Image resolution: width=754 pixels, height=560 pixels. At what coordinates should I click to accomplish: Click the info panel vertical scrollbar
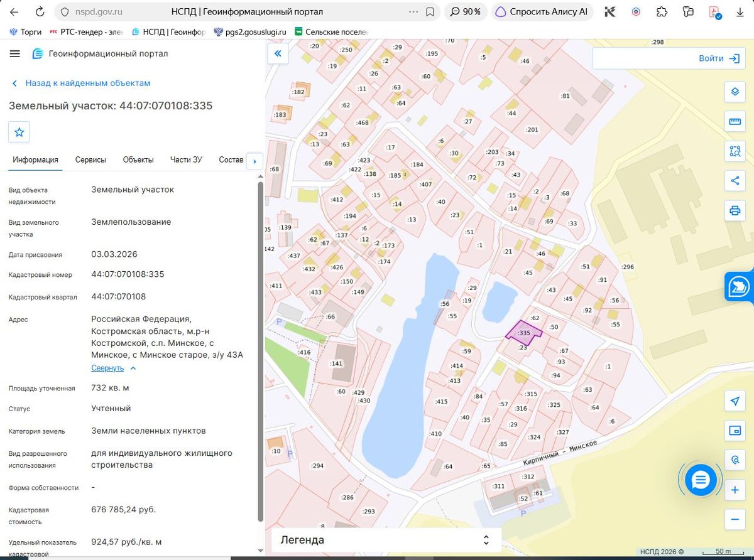click(261, 352)
